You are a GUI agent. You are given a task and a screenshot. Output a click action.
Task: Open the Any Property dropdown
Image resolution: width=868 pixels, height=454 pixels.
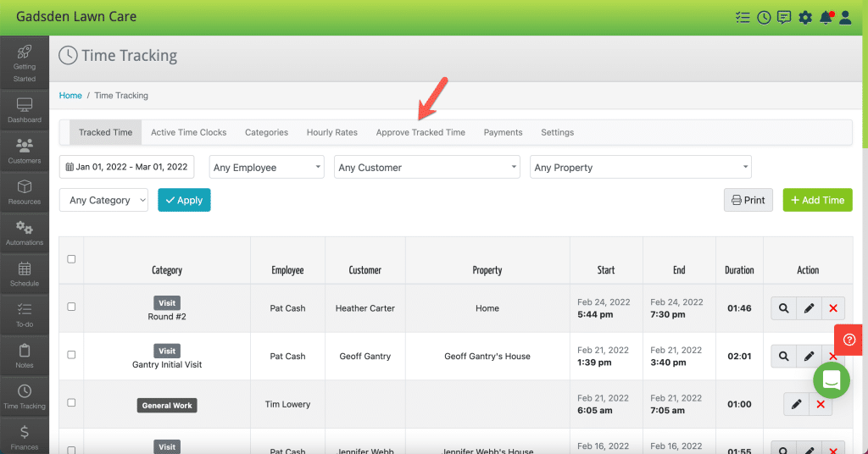(641, 167)
